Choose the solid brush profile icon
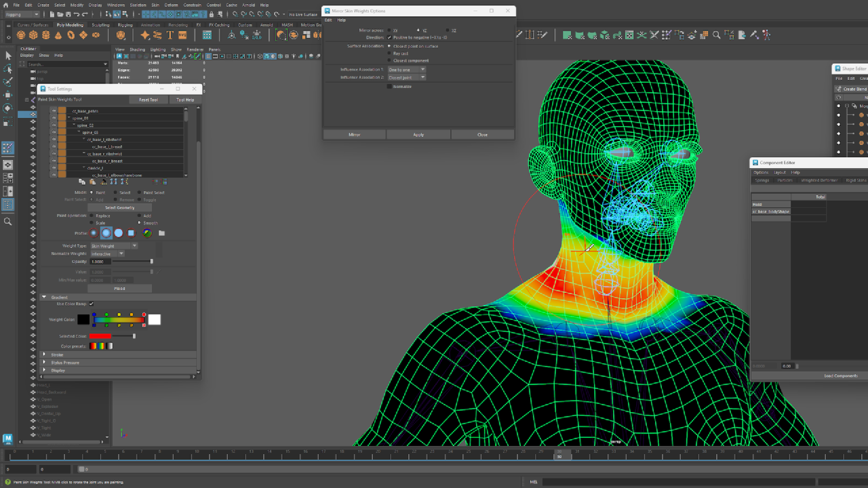Viewport: 868px width, 488px height. [119, 233]
